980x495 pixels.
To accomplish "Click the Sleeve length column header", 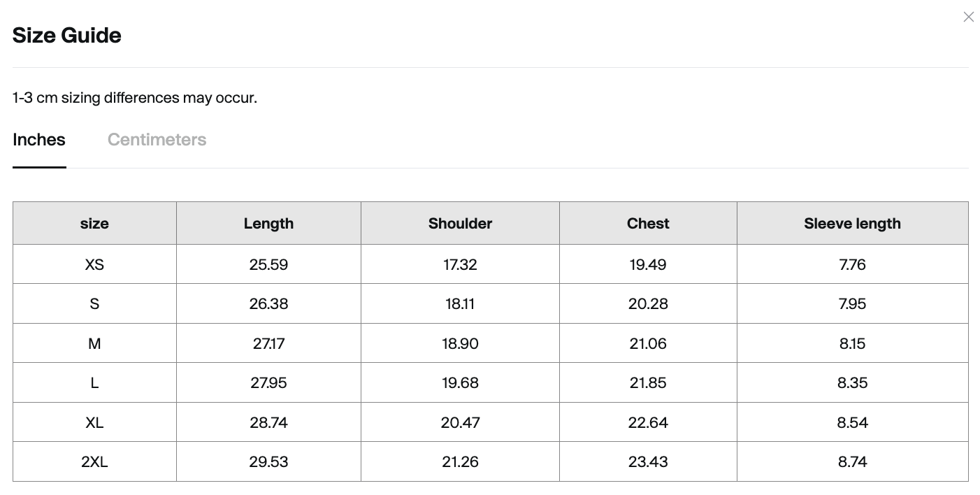I will [x=852, y=224].
